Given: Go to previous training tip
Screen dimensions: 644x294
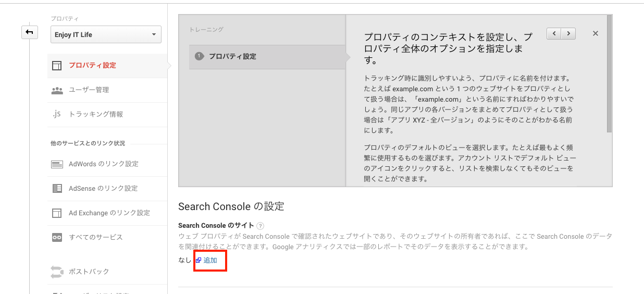Looking at the screenshot, I should point(554,33).
